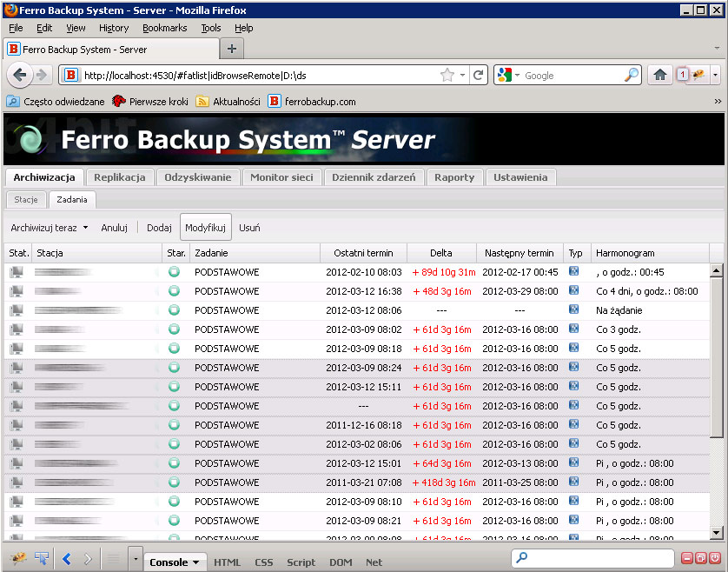Image resolution: width=728 pixels, height=572 pixels.
Task: Click the Google search magnifier icon
Action: point(632,76)
